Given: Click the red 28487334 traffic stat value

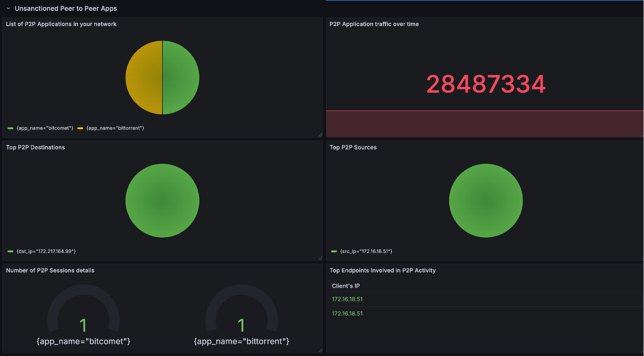Looking at the screenshot, I should point(486,84).
